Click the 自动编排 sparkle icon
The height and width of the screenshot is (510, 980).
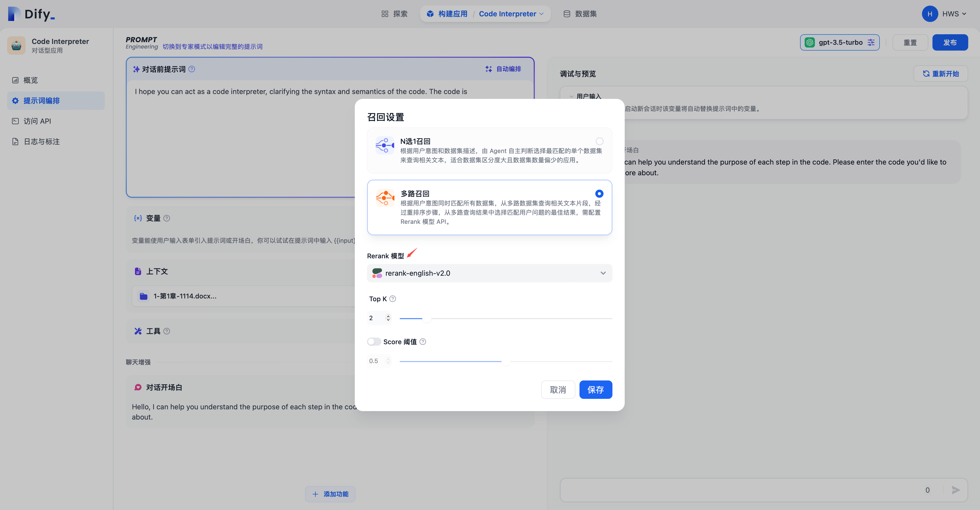point(488,69)
